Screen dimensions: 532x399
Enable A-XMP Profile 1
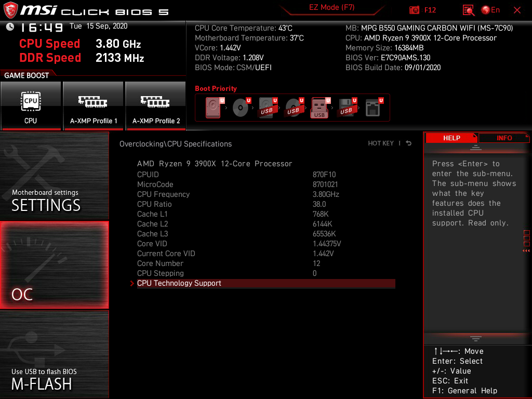click(94, 105)
